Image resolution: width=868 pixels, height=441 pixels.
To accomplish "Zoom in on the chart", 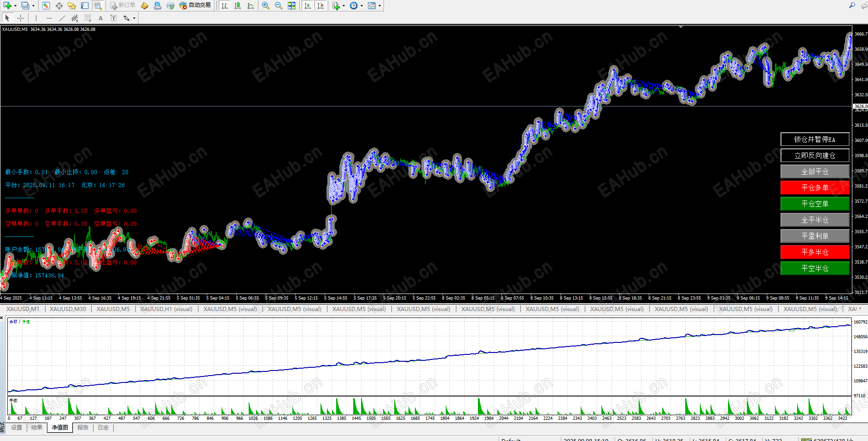I will point(266,6).
